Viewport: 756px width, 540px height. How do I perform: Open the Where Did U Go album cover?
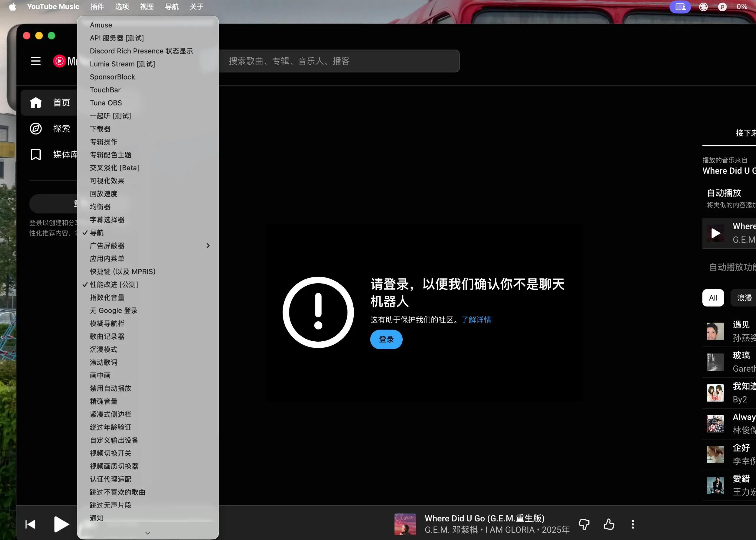point(405,524)
